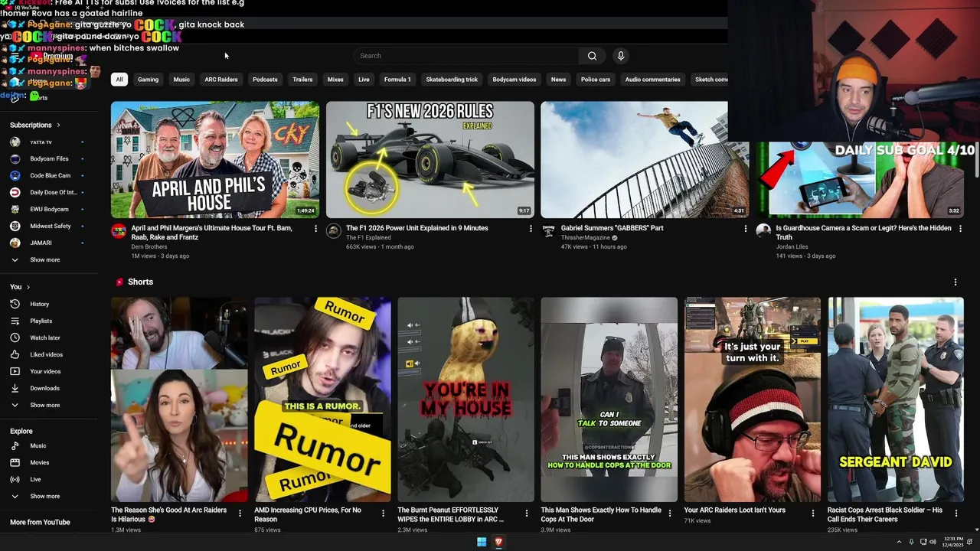Screen dimensions: 980x551
Task: Click the Dern Brothers channel avatar
Action: click(119, 231)
